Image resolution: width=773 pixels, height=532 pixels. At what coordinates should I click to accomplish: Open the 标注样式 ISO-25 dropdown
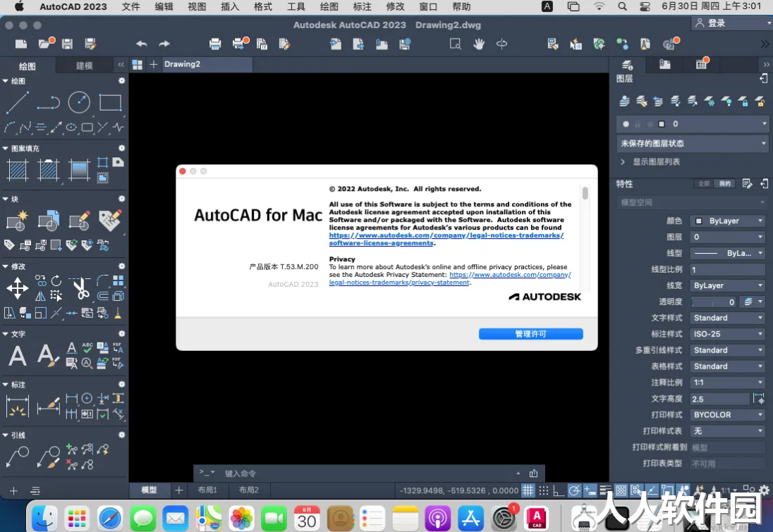tap(728, 334)
